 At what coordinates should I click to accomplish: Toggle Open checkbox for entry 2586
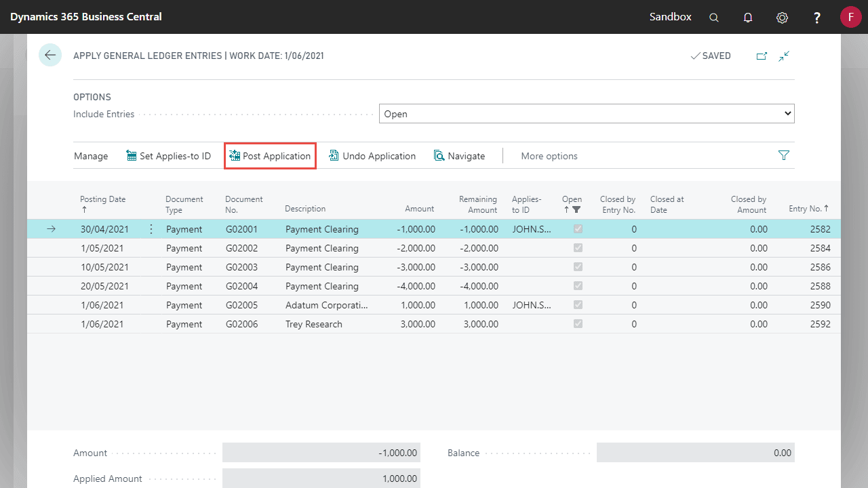(x=578, y=267)
